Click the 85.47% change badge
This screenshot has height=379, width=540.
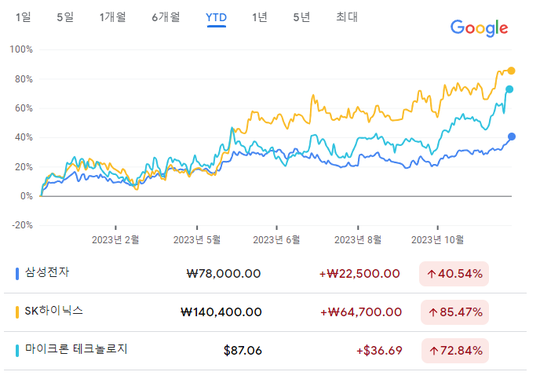tap(455, 312)
